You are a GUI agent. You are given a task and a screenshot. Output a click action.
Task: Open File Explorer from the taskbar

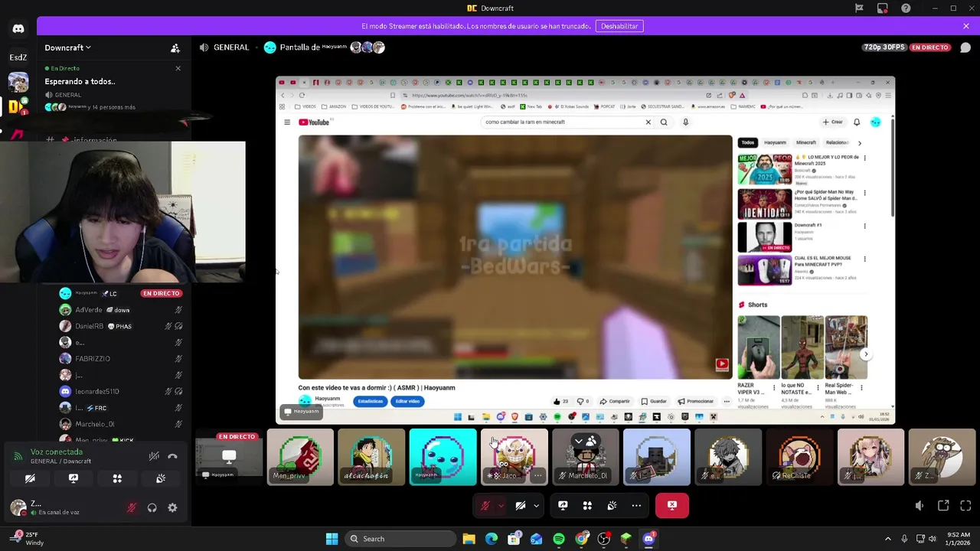469,539
